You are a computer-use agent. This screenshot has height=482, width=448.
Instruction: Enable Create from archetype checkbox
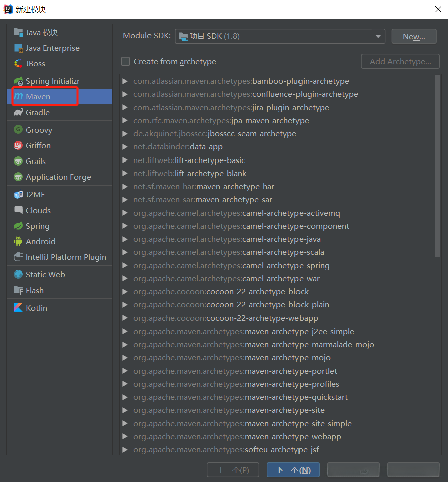coord(125,62)
